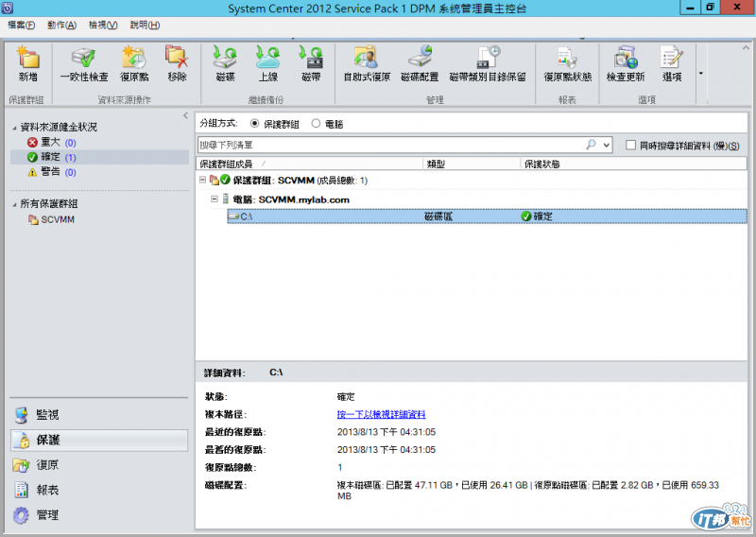Click the 磁碟區 type cell
Viewport: 756px width, 537px height.
tap(438, 217)
